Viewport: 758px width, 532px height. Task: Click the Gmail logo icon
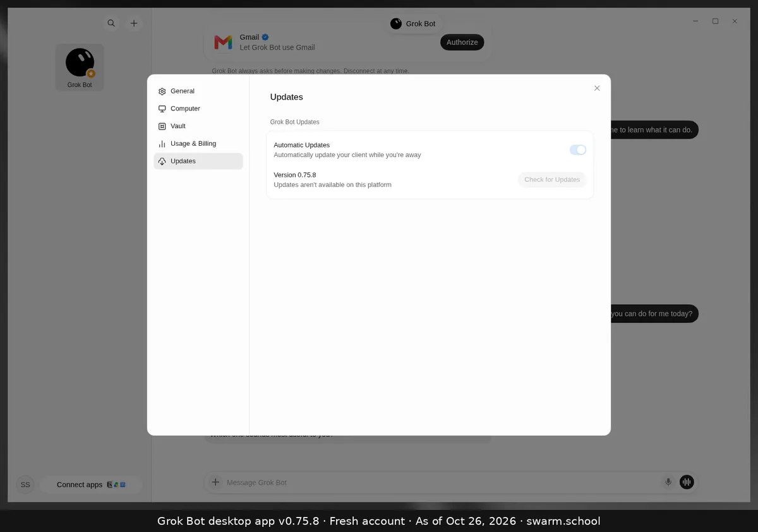[x=223, y=42]
